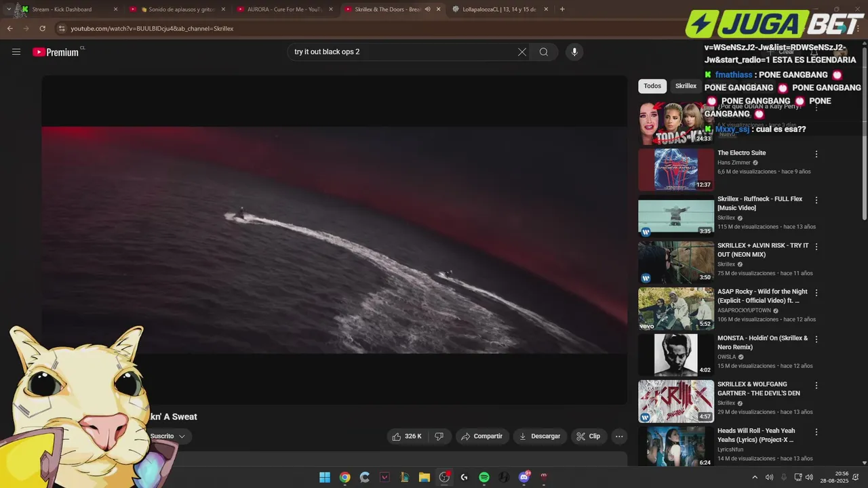Select the Todos filter chip
Image resolution: width=868 pixels, height=488 pixels.
click(x=652, y=86)
